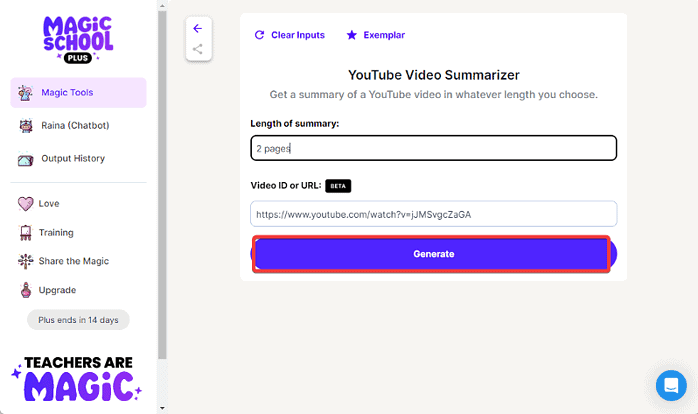Click the back arrow icon
This screenshot has width=698, height=414.
197,28
